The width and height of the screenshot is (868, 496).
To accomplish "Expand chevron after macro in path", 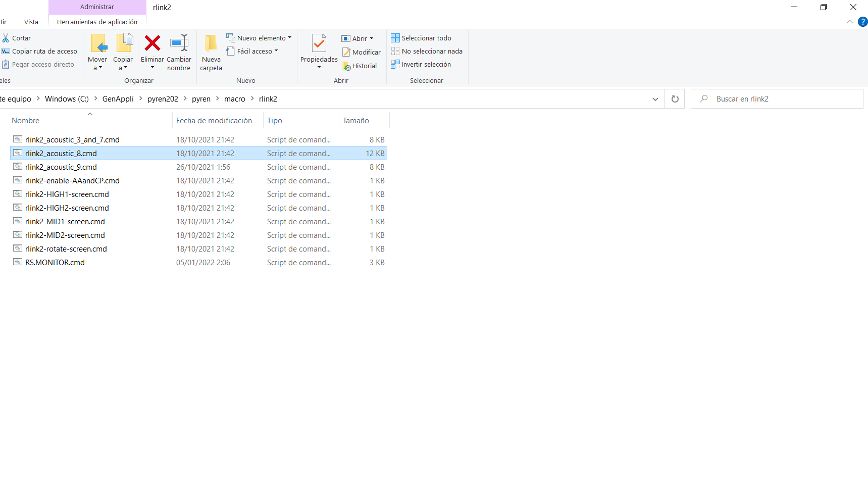I will click(x=252, y=98).
